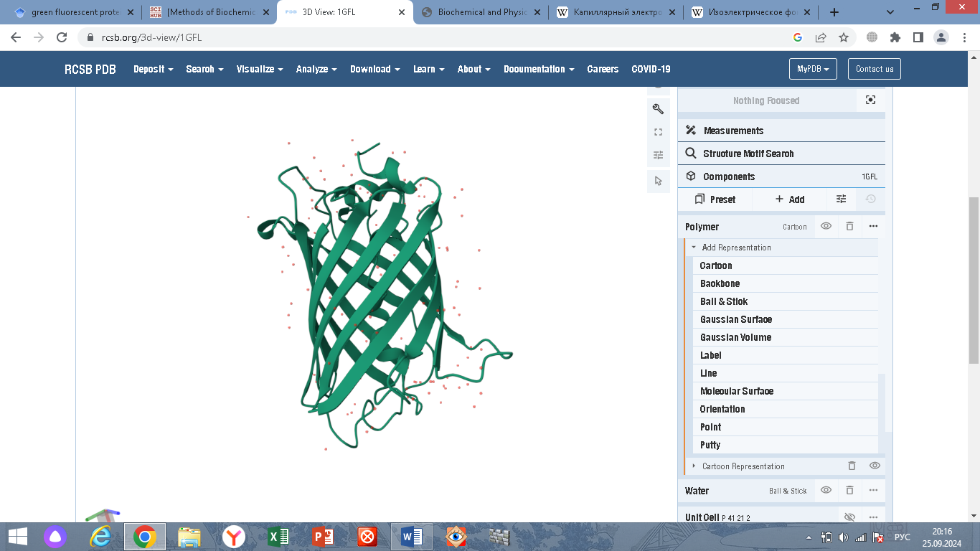The height and width of the screenshot is (551, 980).
Task: Open a new browser tab
Action: coord(834,12)
